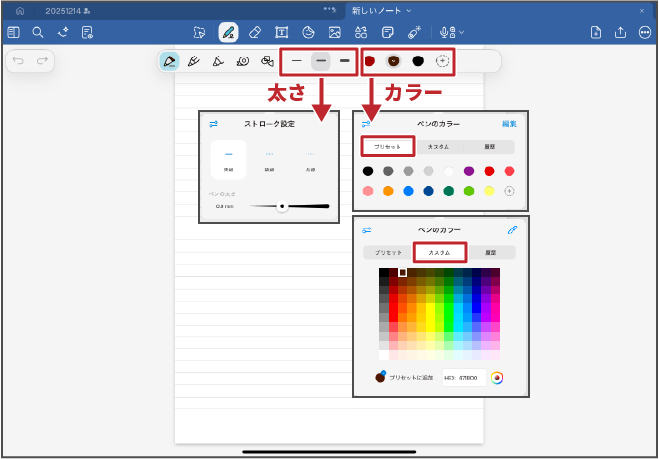This screenshot has height=459, width=659.
Task: Select the Eraser tool
Action: point(255,32)
